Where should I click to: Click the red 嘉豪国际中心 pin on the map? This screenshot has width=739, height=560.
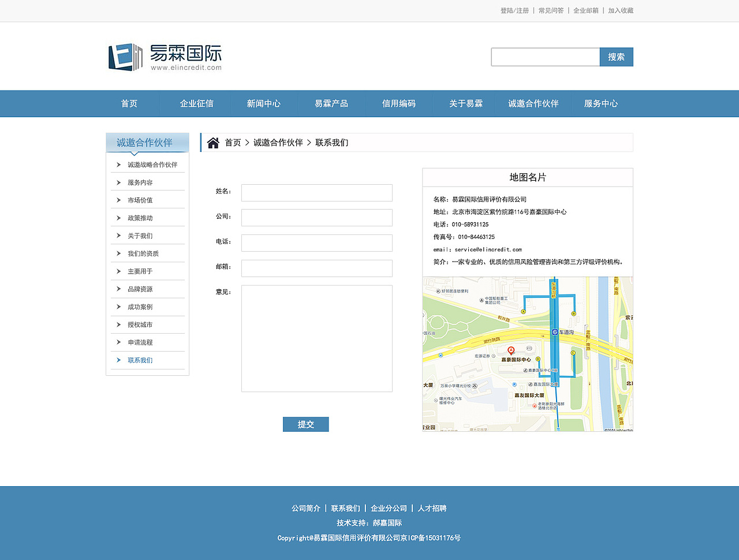point(511,350)
